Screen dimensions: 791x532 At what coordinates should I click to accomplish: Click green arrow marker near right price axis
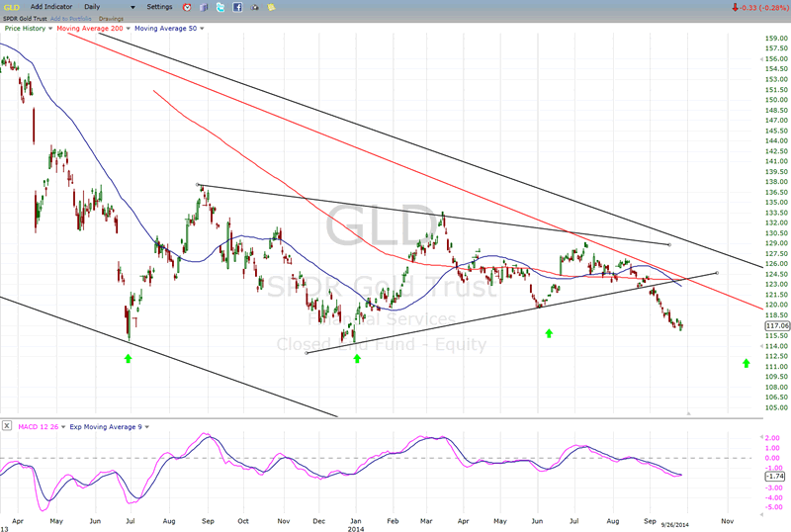pos(747,363)
